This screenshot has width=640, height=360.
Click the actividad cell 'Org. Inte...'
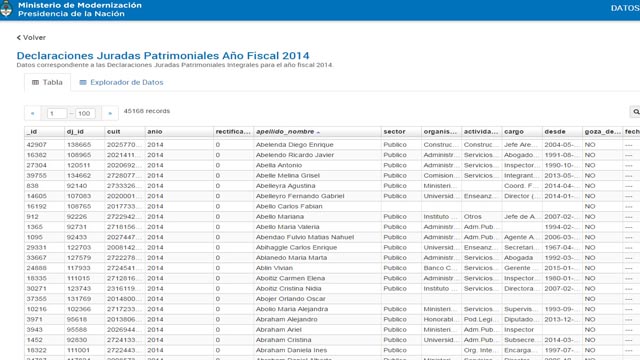(x=482, y=350)
